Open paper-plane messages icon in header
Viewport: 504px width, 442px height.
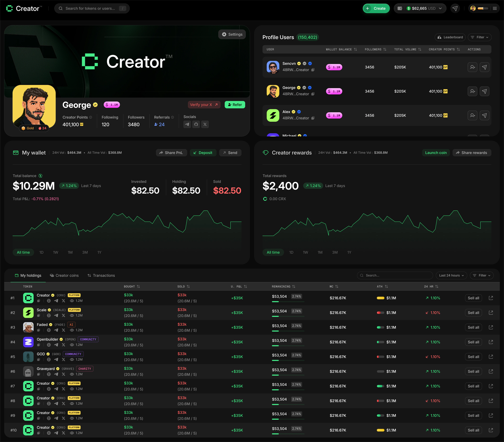(x=455, y=8)
